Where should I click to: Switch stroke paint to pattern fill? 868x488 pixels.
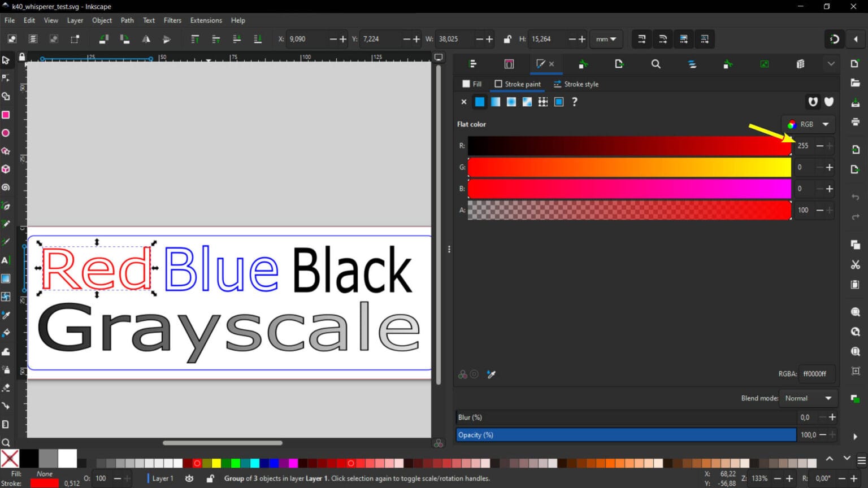point(543,102)
